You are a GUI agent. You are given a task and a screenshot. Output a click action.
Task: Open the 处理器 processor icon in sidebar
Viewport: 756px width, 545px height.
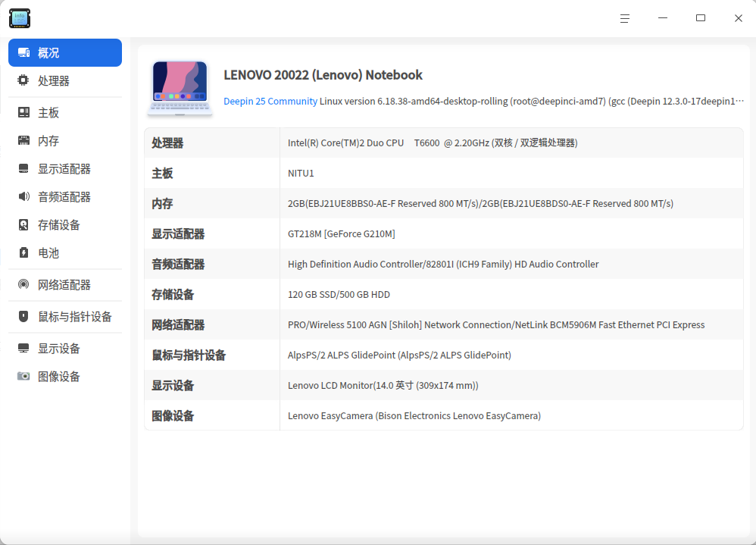pos(23,80)
